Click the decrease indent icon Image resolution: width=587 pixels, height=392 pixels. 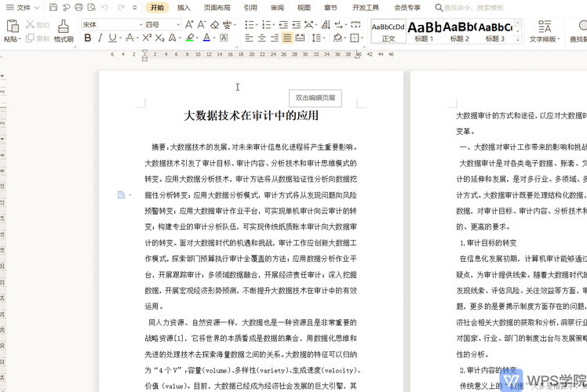coord(283,24)
